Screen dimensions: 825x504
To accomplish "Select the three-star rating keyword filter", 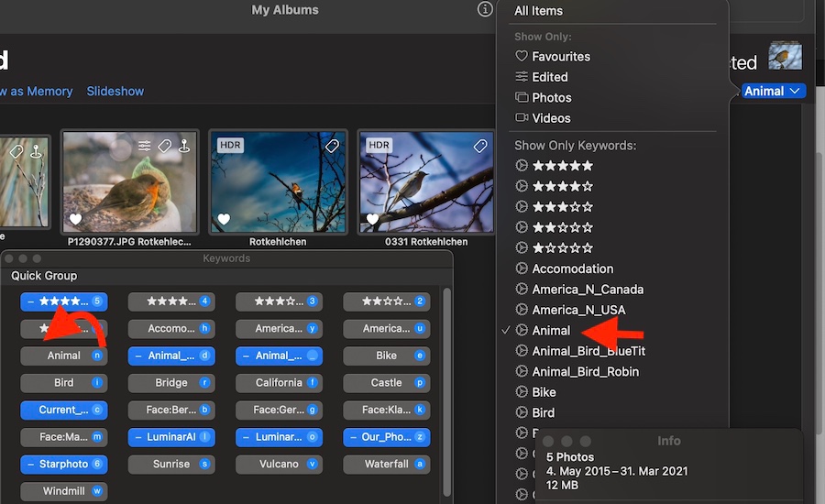I will (563, 207).
